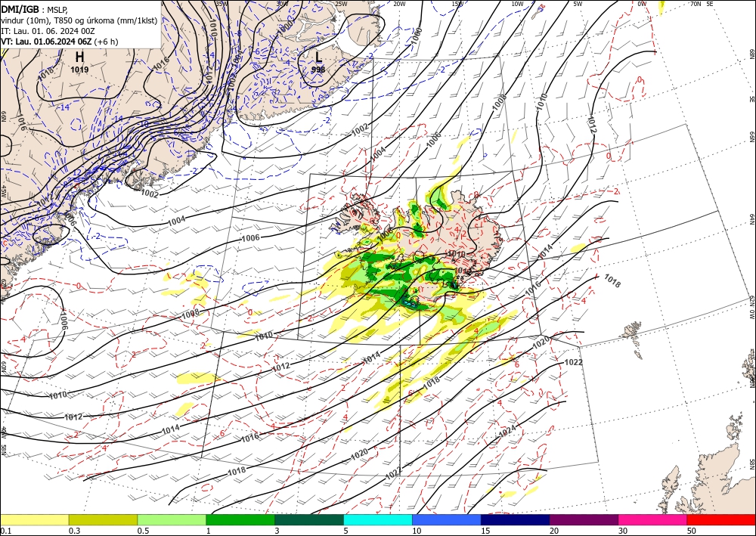Click the H high-pressure marker over Greenland
756x536 pixels.
79,57
